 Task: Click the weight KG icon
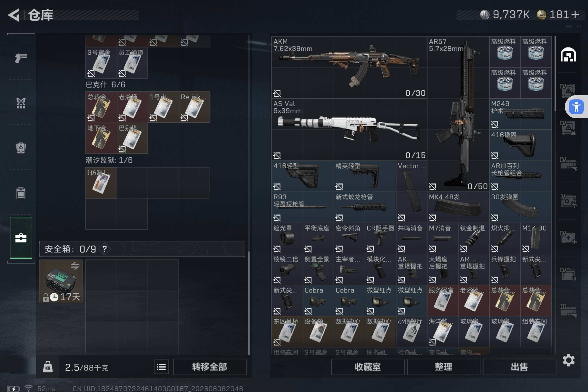pos(48,367)
